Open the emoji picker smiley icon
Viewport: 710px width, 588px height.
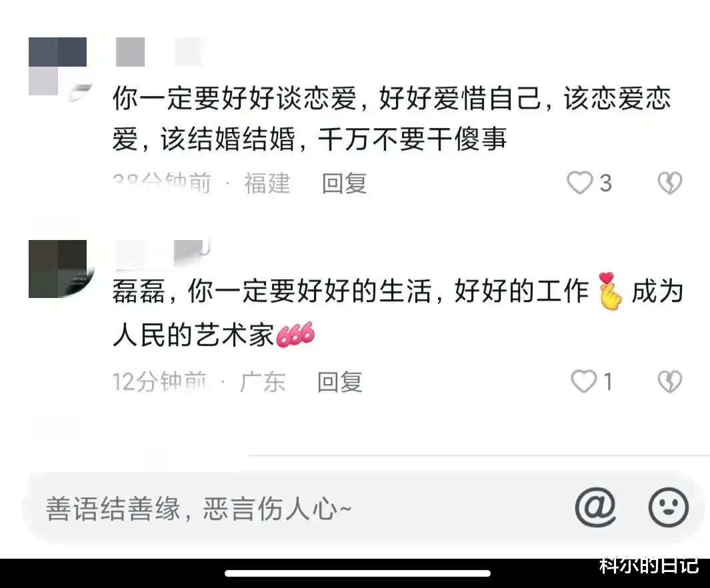pyautogui.click(x=669, y=507)
